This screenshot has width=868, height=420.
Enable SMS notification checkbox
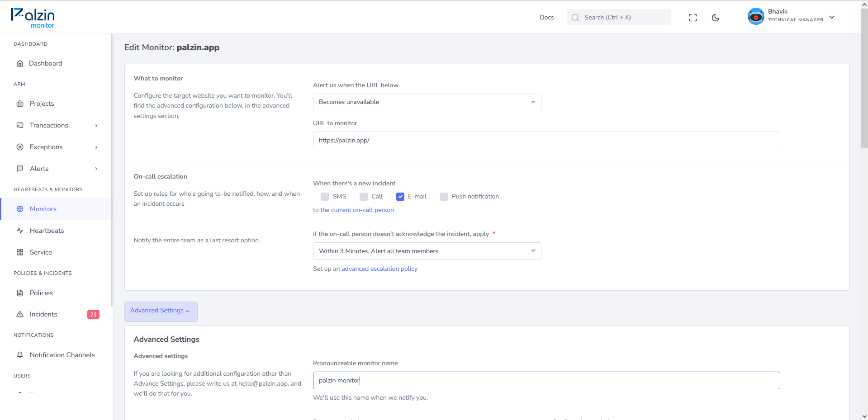tap(325, 197)
